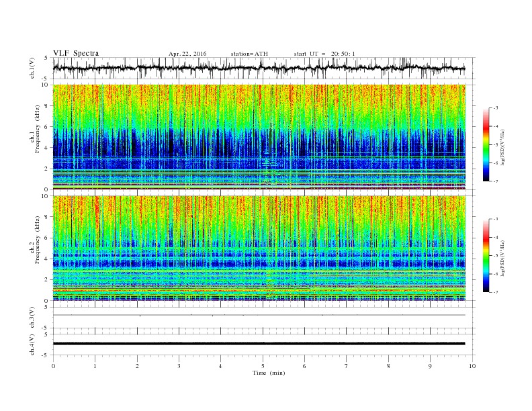
Task: Click time axis tick label "1" at bottom
Action: point(95,366)
